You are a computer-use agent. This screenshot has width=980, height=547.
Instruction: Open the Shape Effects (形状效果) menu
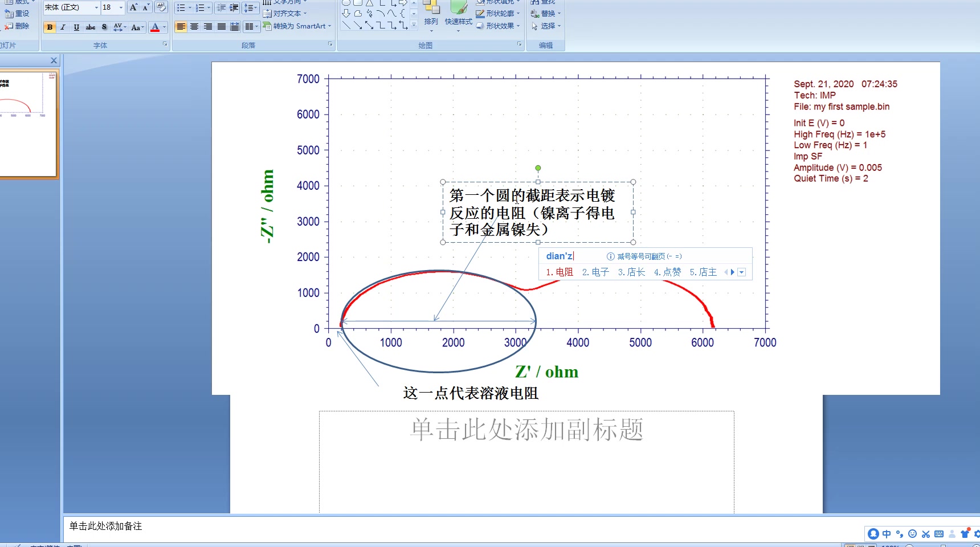click(497, 26)
